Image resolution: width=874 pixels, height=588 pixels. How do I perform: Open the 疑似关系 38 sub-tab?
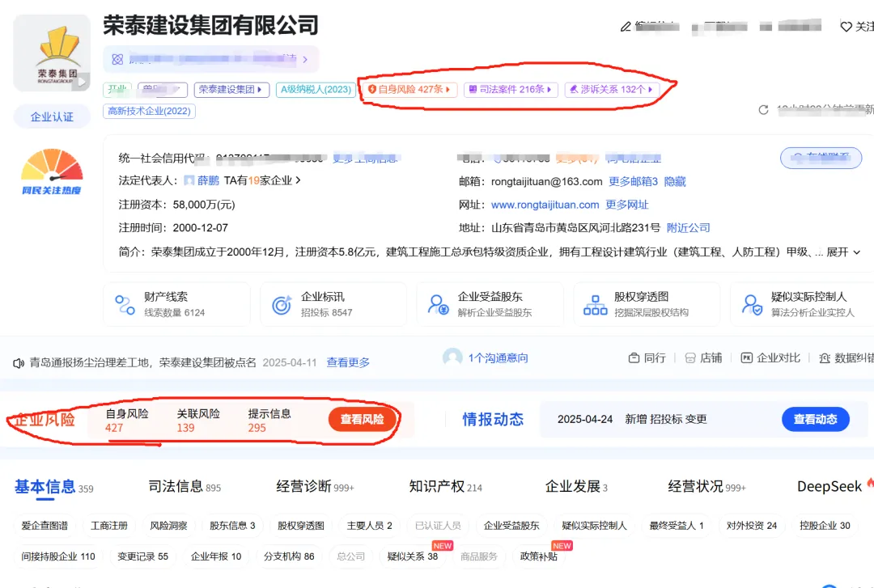pyautogui.click(x=413, y=556)
